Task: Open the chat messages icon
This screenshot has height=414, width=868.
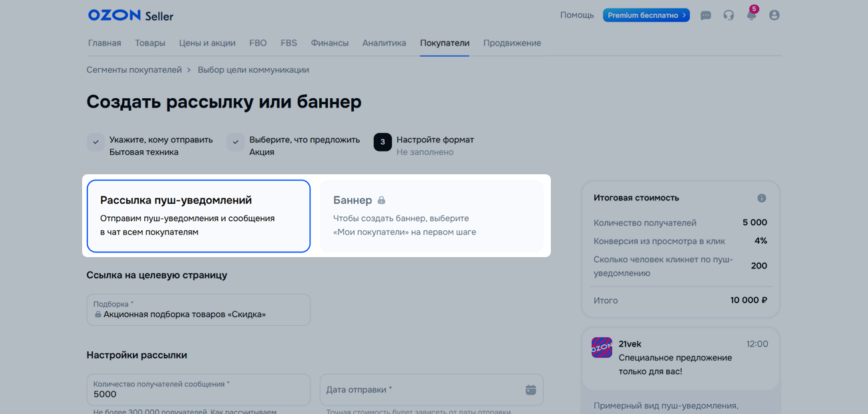Action: [x=705, y=15]
